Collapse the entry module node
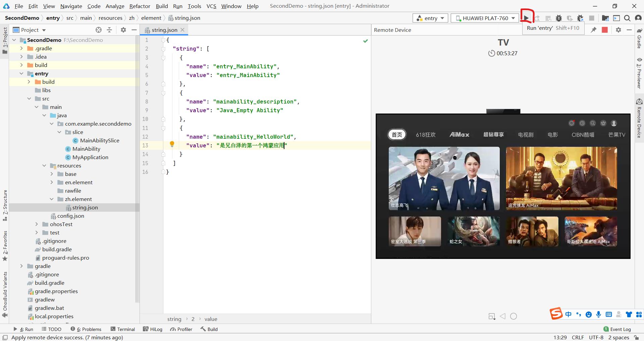 21,73
